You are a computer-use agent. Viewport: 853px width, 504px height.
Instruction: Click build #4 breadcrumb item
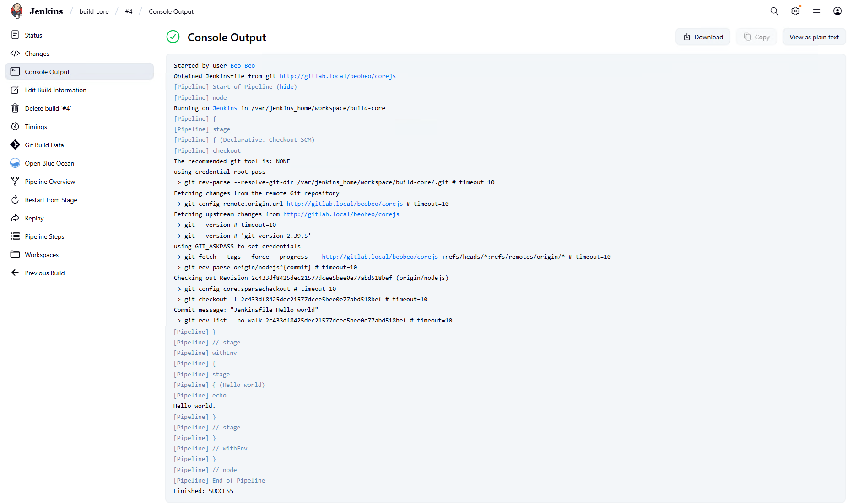pos(129,11)
